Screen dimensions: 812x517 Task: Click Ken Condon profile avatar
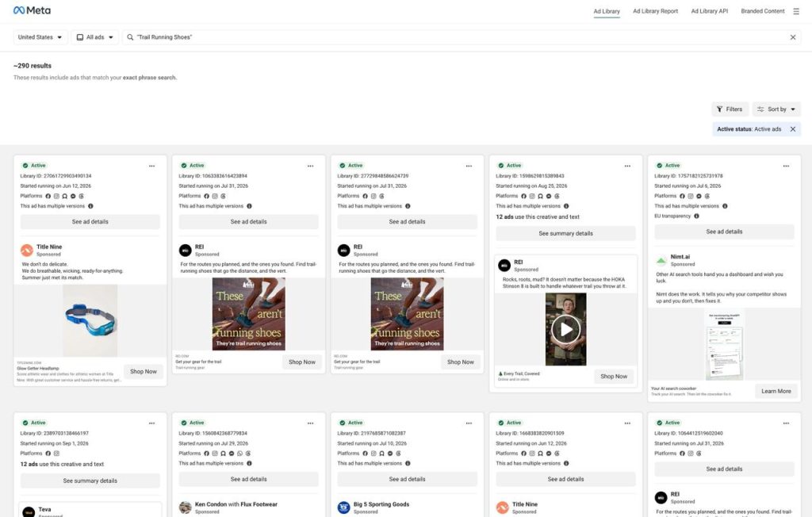coord(186,507)
